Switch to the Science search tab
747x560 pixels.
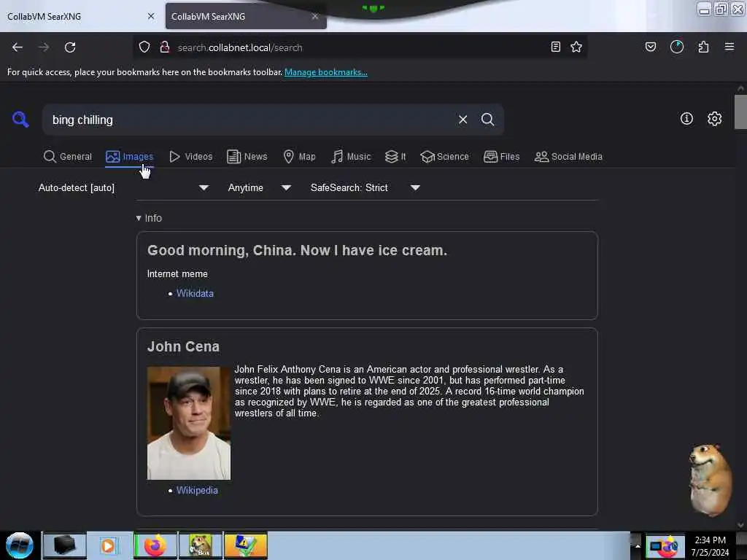[x=444, y=156]
